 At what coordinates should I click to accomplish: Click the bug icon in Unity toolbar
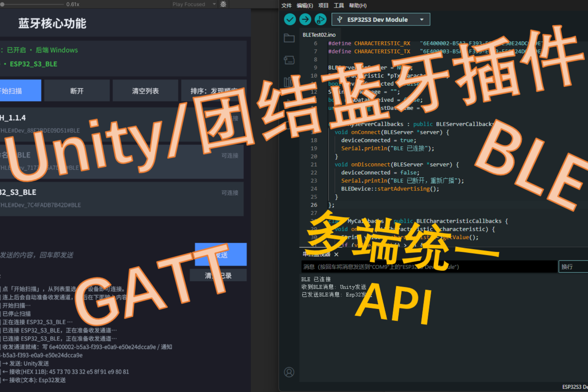pyautogui.click(x=223, y=4)
